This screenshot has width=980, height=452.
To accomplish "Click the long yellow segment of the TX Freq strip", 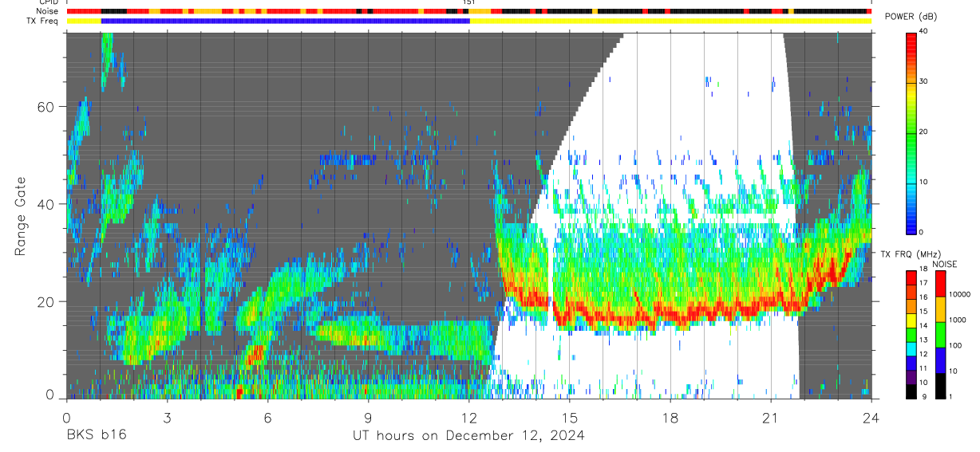I will pos(670,21).
